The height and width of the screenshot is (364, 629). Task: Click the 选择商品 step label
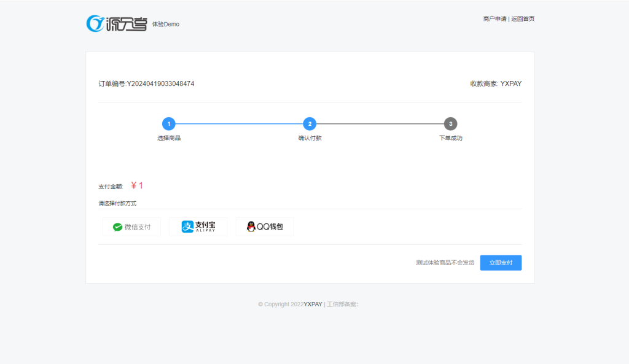[x=169, y=138]
